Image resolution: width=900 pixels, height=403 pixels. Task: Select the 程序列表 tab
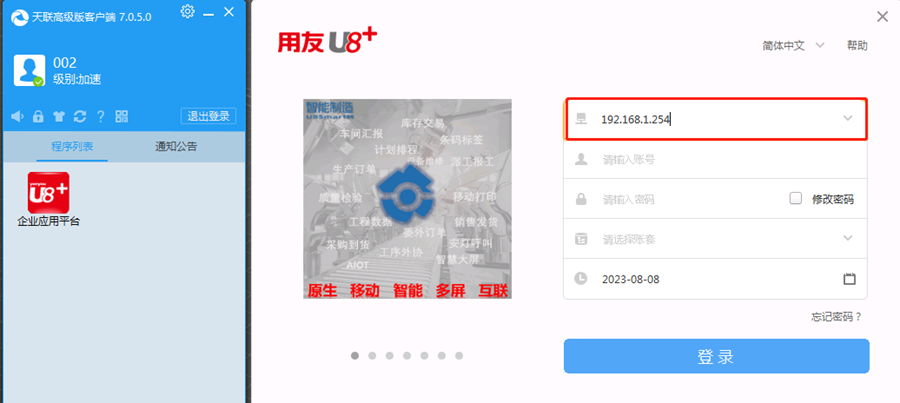(72, 146)
